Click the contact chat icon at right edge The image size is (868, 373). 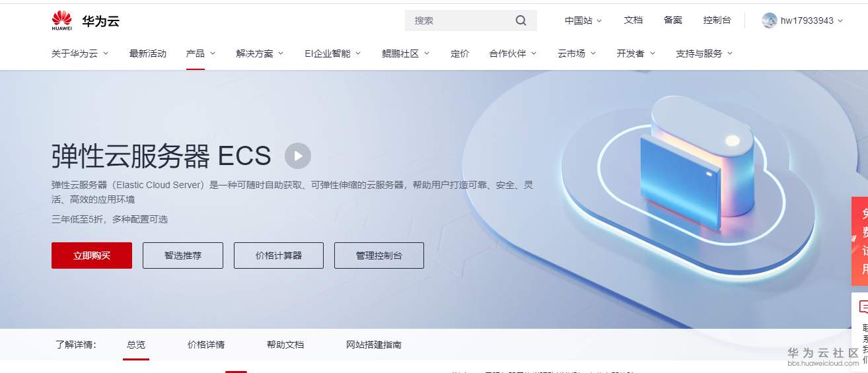click(x=863, y=306)
